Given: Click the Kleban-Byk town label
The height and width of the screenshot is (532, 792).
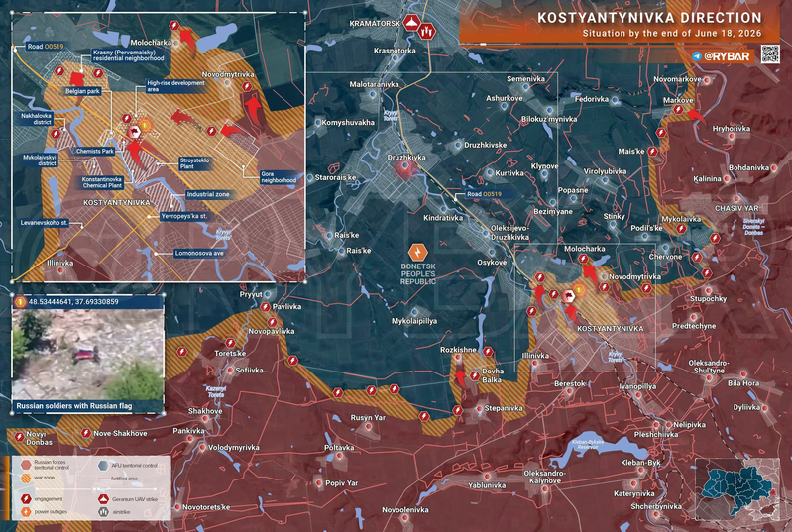Looking at the screenshot, I should (x=640, y=463).
